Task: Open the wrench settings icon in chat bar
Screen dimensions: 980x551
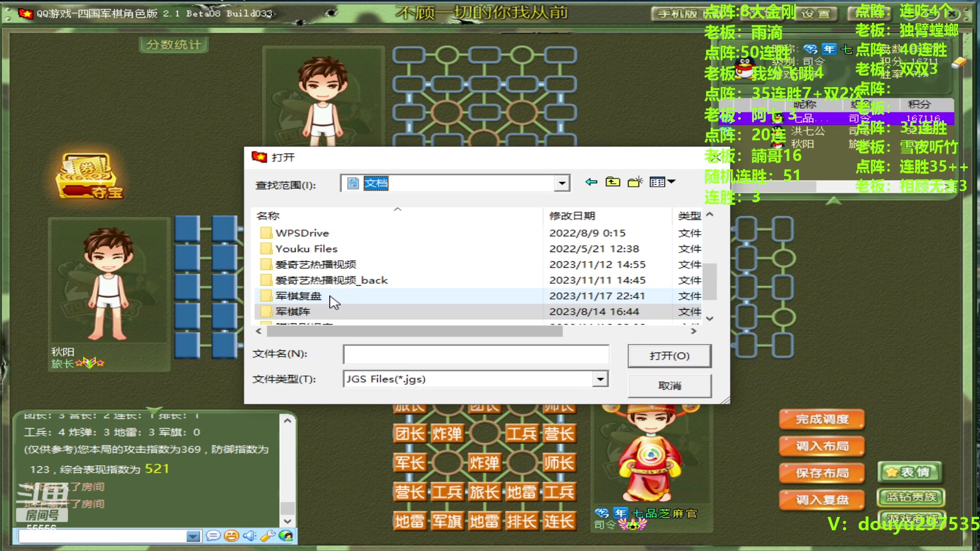Action: (x=267, y=536)
